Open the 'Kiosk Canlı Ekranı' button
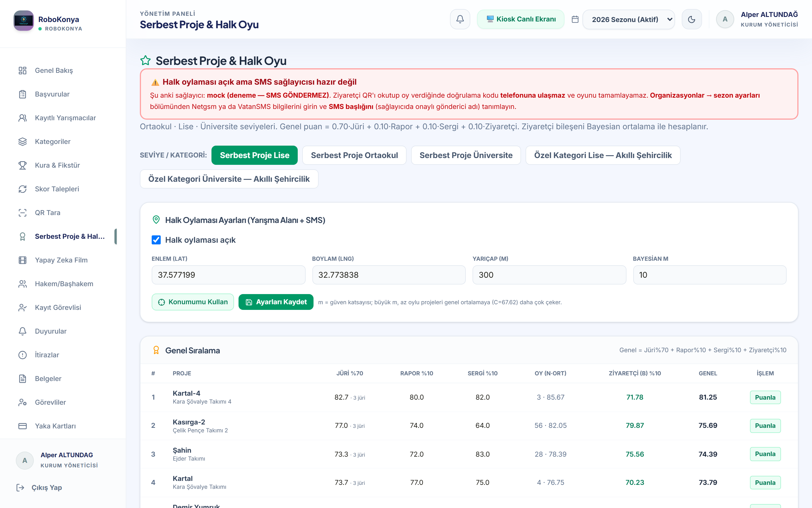 click(x=521, y=19)
